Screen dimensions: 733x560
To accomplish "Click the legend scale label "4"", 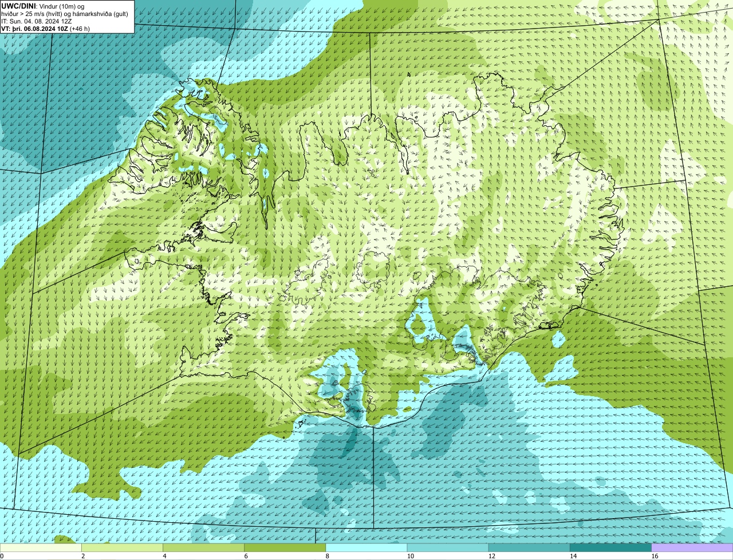I will click(164, 556).
